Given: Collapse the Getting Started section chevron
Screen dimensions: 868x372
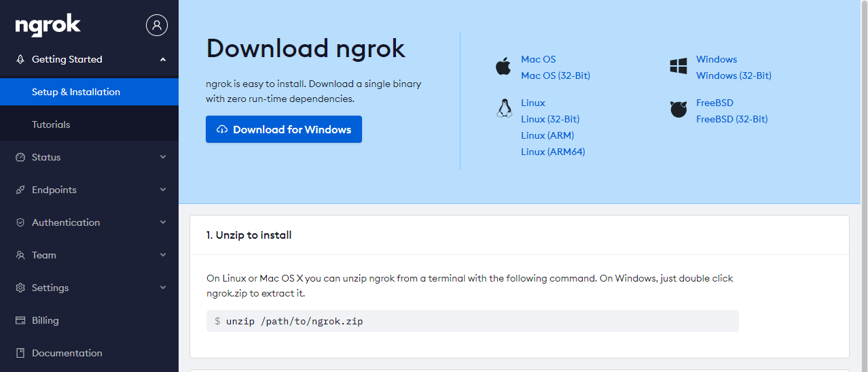Looking at the screenshot, I should coord(163,59).
